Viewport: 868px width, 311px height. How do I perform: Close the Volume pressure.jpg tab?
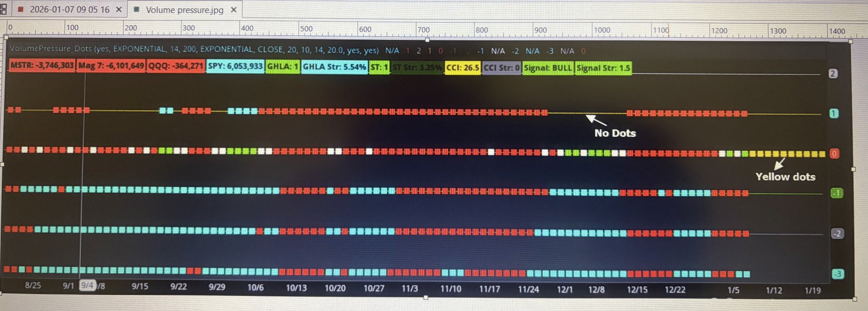click(233, 10)
